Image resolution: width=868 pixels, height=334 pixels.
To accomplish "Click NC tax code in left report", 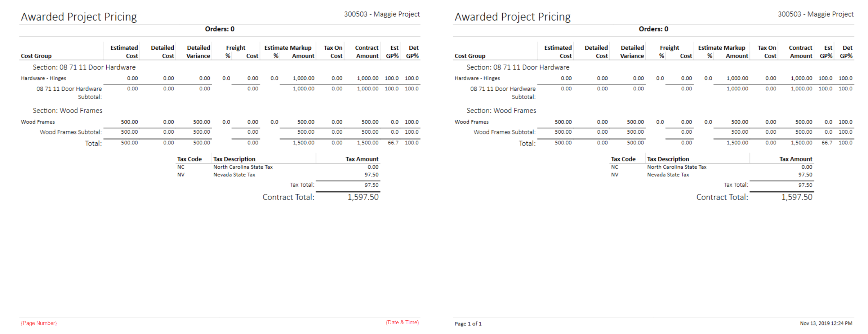I will click(181, 167).
